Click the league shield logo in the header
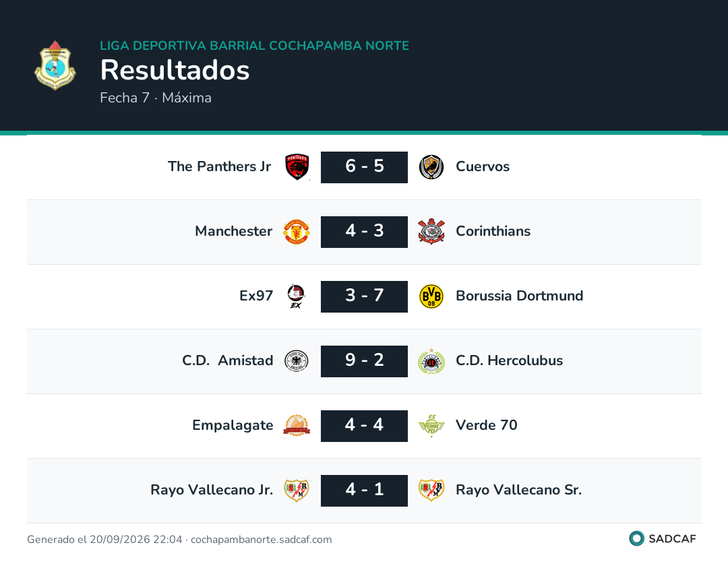Screen dimensions: 728x574 tap(55, 65)
